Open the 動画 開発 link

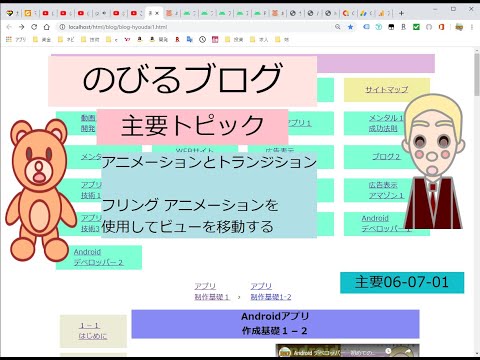(x=88, y=123)
